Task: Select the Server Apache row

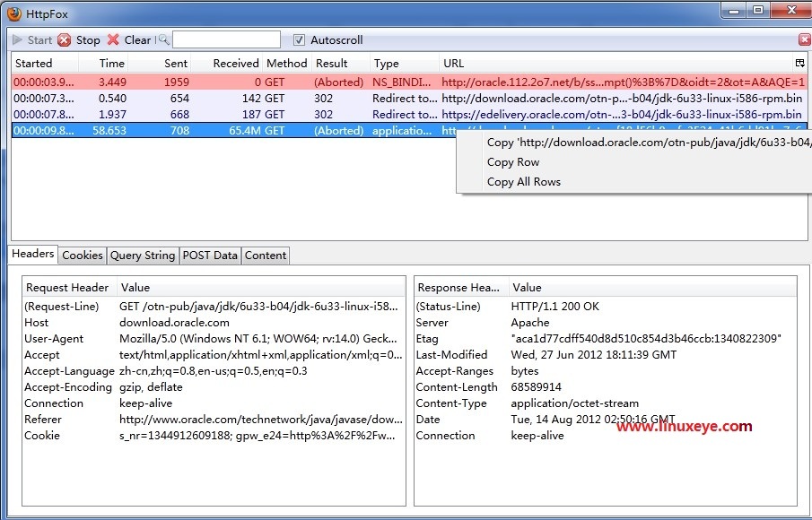Action: [x=605, y=323]
